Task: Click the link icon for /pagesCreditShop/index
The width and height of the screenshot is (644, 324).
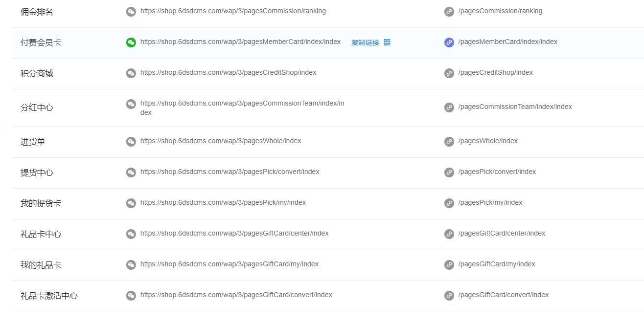Action: tap(449, 73)
